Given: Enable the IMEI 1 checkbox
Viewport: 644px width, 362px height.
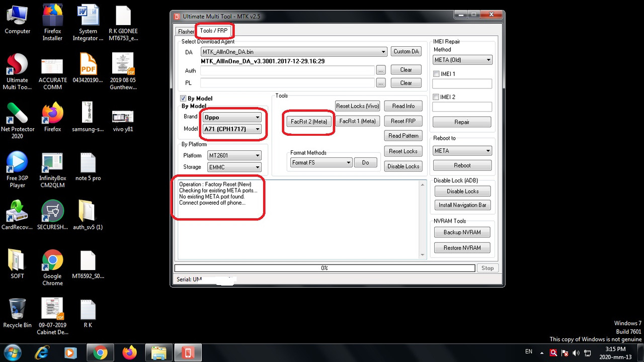Looking at the screenshot, I should 436,73.
